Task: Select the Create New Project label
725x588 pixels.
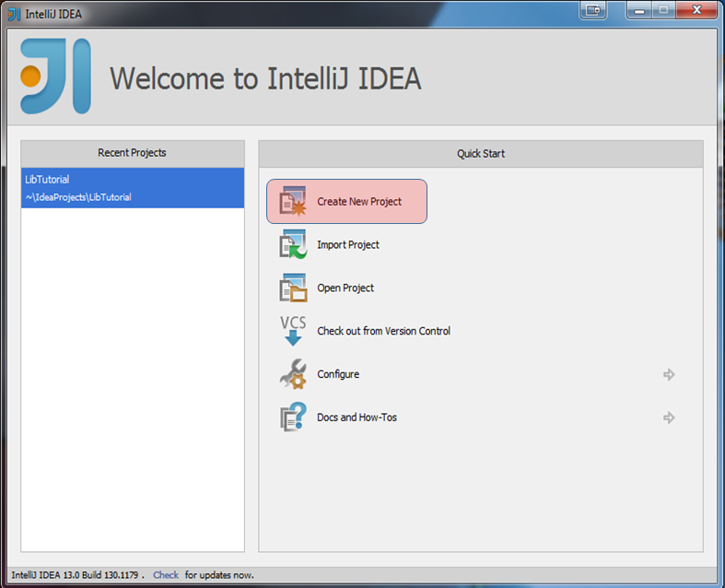Action: tap(359, 202)
